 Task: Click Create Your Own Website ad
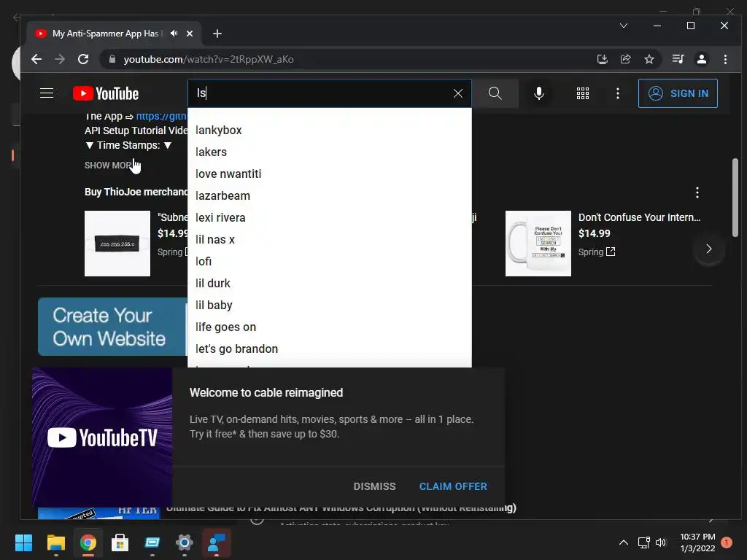[113, 327]
